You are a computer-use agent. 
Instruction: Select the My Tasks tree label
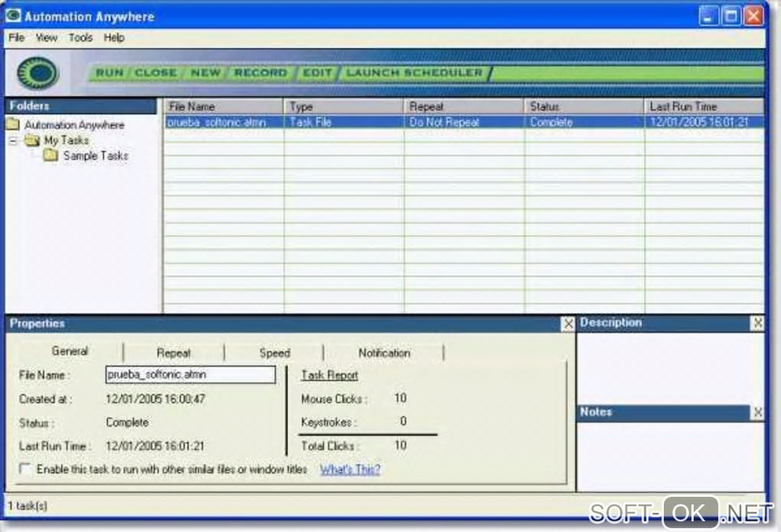(x=67, y=141)
